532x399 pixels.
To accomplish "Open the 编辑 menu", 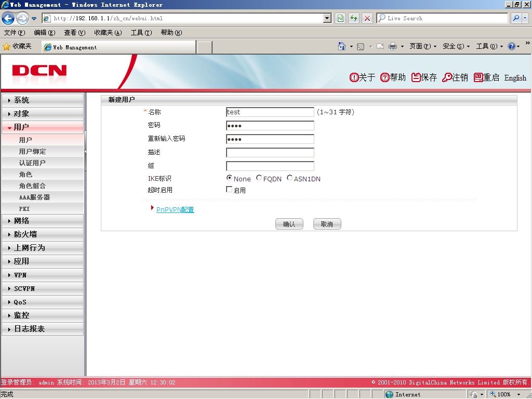I will [x=45, y=33].
